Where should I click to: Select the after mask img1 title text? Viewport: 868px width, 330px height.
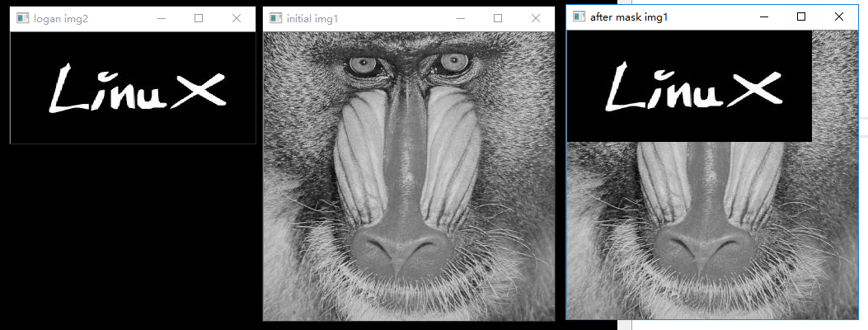click(x=629, y=17)
